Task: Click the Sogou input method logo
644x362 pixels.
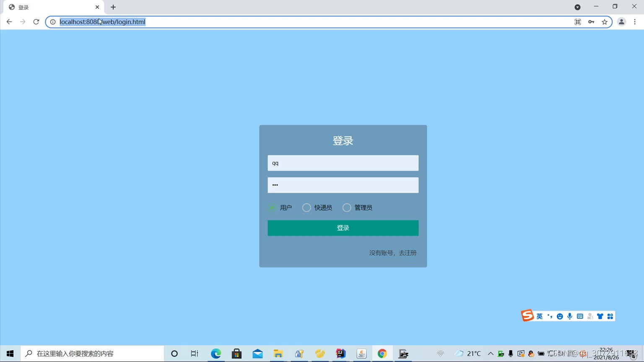Action: click(x=527, y=315)
